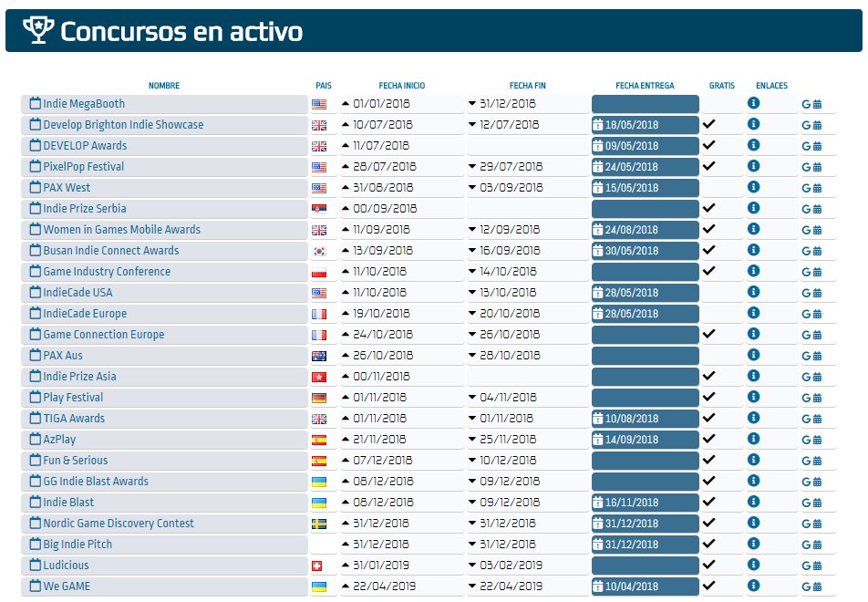868x602 pixels.
Task: Open the Nordic Game Discovery Contest link
Action: [x=119, y=523]
